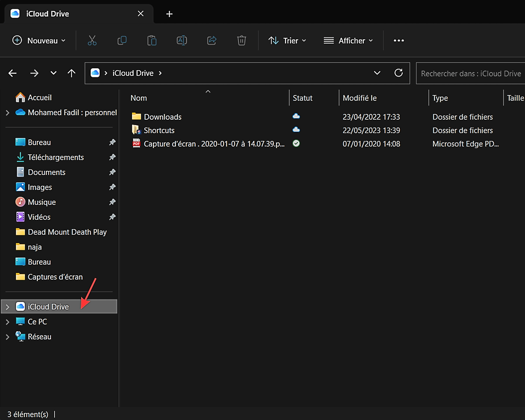Click green synced checkmark for Capture d'écran
This screenshot has height=420, width=525.
296,143
